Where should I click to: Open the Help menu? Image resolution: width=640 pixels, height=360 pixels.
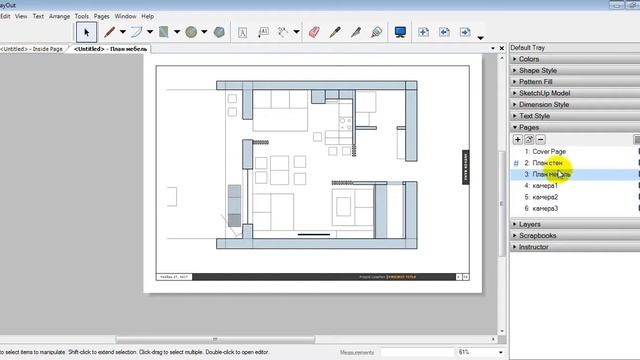(x=148, y=16)
